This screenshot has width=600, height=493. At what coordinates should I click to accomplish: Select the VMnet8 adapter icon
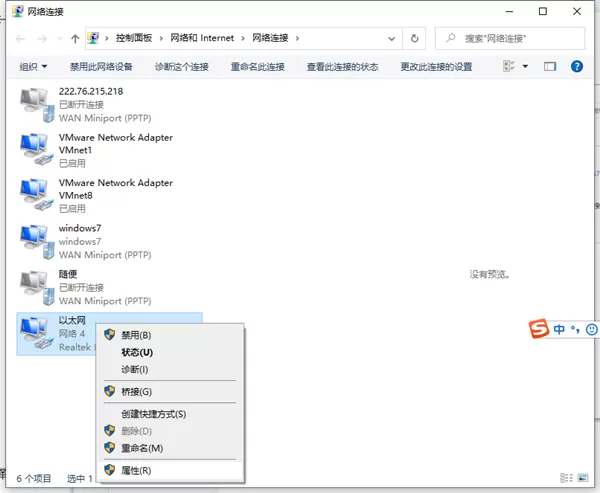[x=37, y=195]
